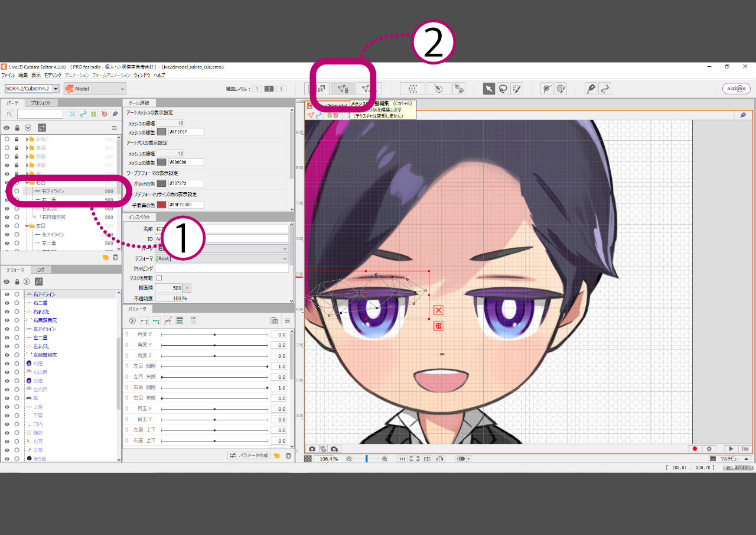This screenshot has width=756, height=535.
Task: Hide the 左アイライン part via eye icon
Action: pos(7,235)
